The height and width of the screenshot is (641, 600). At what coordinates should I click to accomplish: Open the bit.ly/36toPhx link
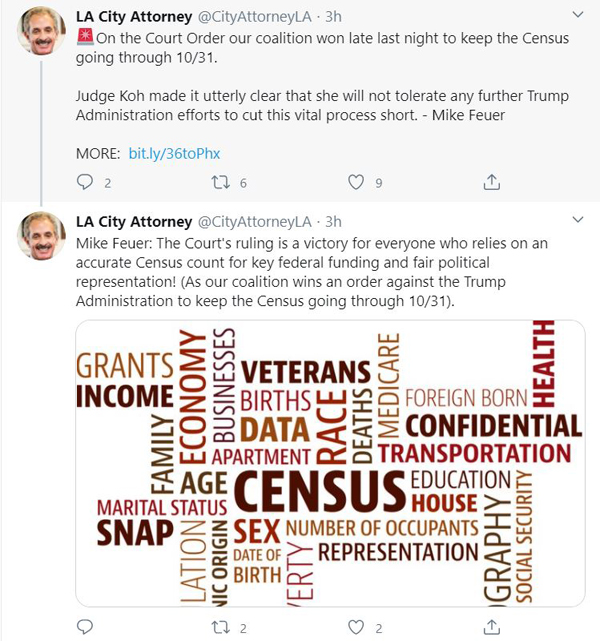pyautogui.click(x=174, y=154)
